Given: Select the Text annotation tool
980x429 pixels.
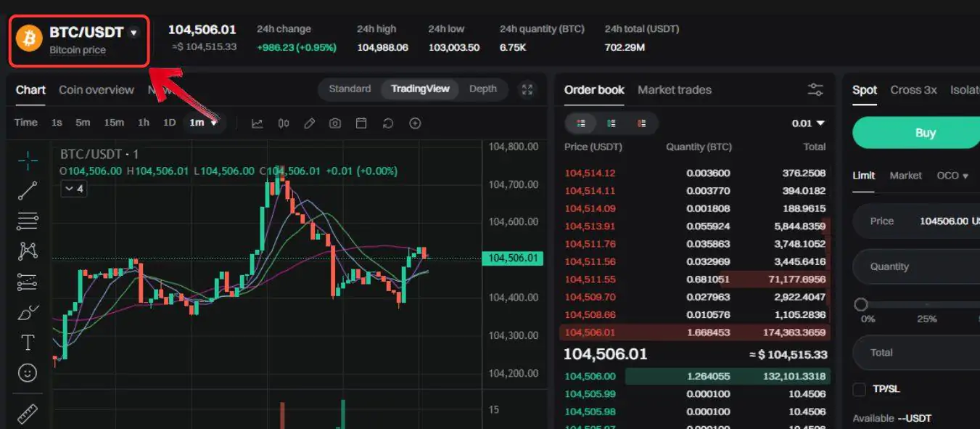Looking at the screenshot, I should tap(28, 343).
